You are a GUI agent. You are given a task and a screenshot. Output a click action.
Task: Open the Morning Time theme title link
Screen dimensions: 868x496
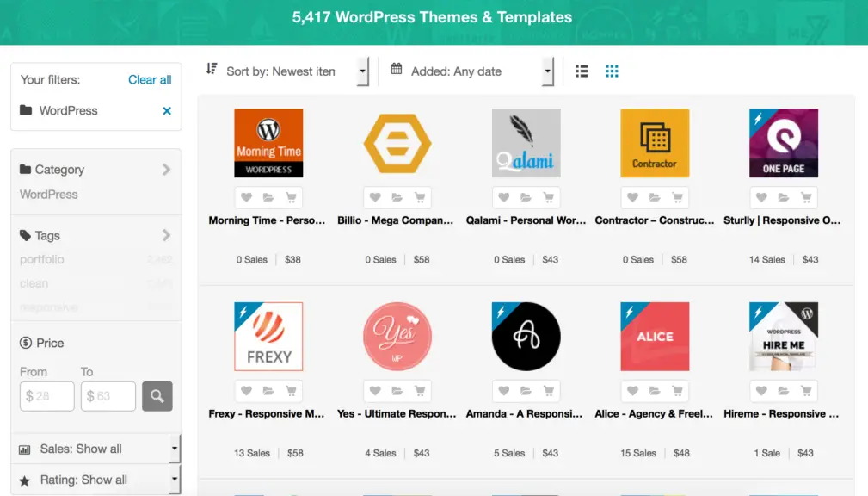(x=267, y=220)
